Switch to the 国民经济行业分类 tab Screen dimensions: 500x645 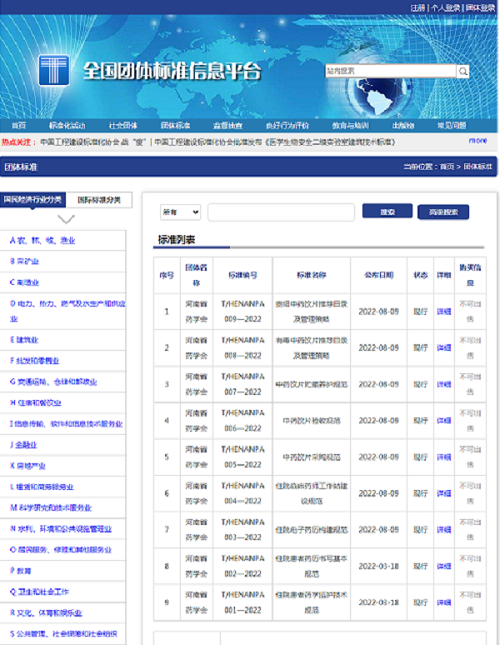[x=33, y=200]
